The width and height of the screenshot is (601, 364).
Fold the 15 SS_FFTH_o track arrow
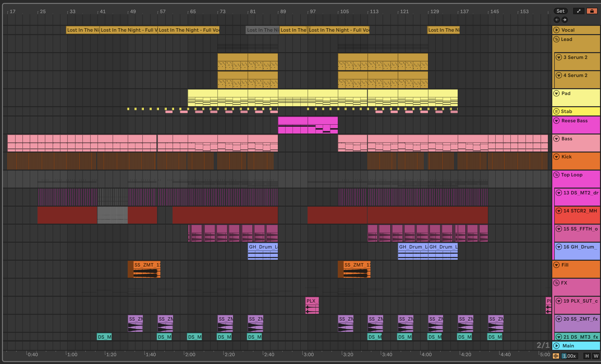pos(559,229)
